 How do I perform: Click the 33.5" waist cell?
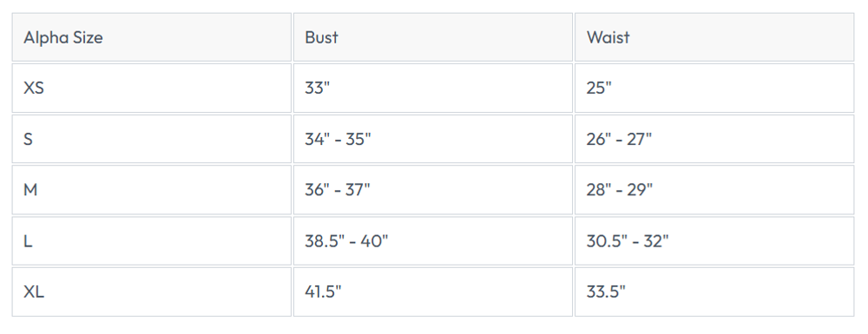[x=714, y=291]
